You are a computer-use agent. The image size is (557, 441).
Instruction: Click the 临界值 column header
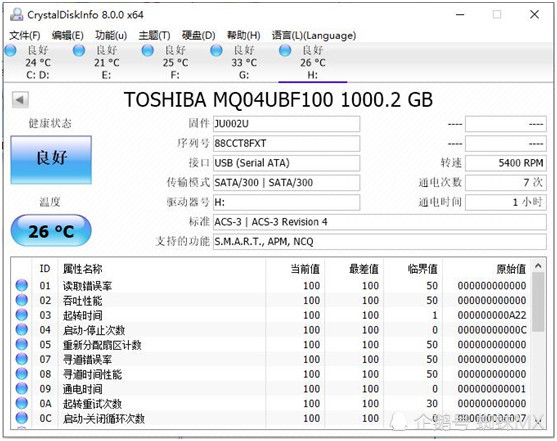click(x=413, y=269)
